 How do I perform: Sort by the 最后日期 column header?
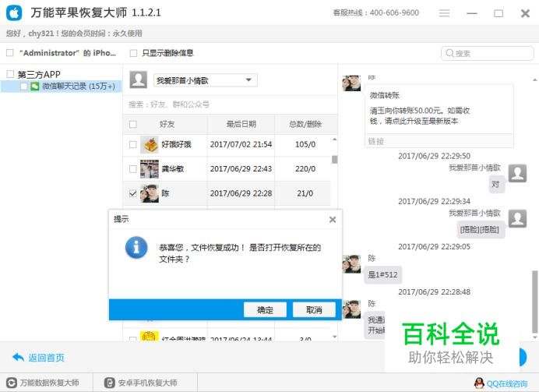241,124
